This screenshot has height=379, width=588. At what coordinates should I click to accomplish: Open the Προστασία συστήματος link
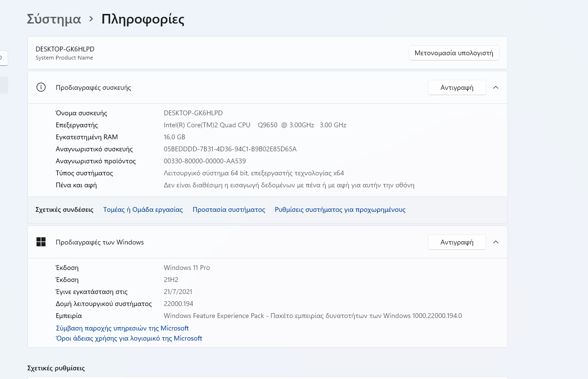(229, 210)
